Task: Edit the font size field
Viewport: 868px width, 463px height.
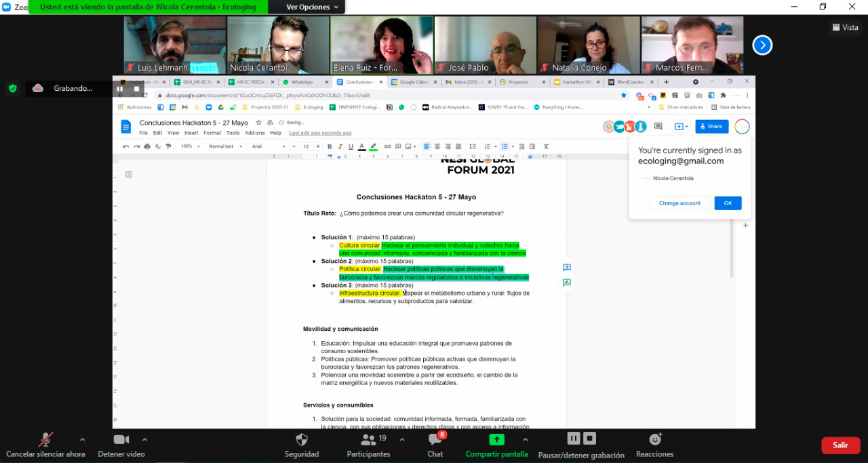Action: tap(306, 146)
